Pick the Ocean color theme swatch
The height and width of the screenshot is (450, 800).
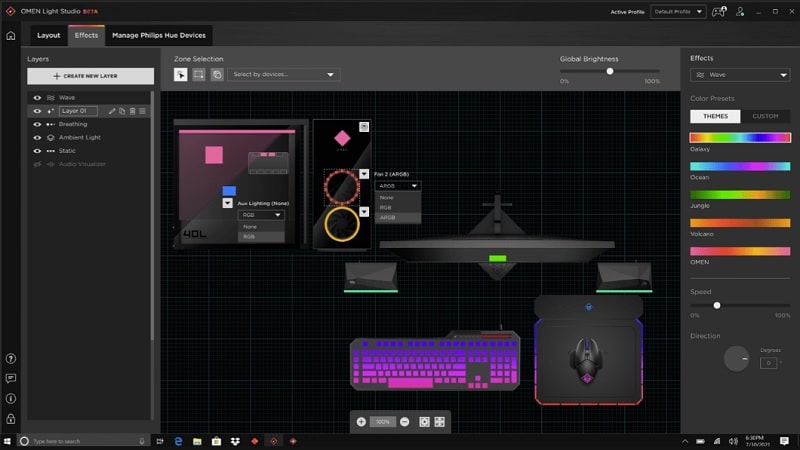click(740, 166)
